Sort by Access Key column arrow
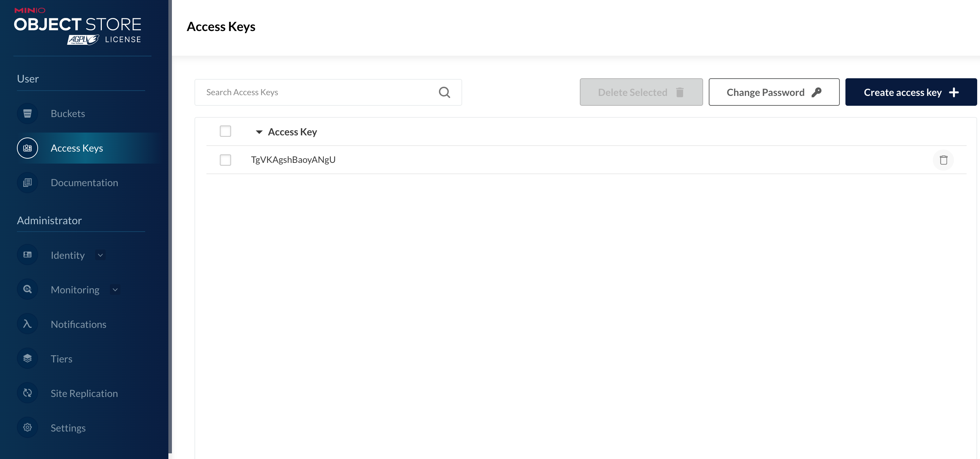 (259, 132)
